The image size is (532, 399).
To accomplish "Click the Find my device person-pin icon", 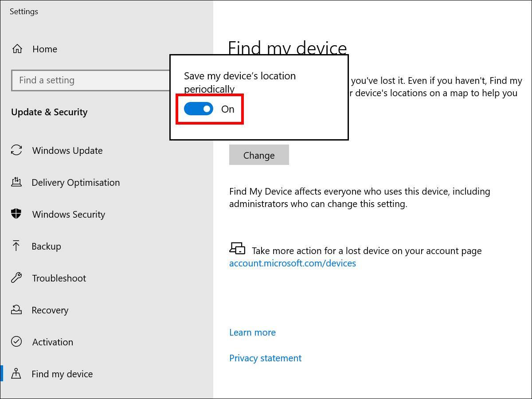I will click(16, 374).
